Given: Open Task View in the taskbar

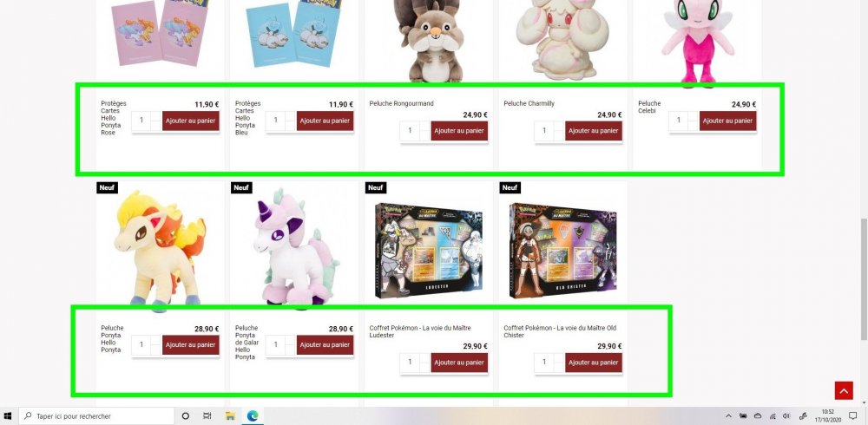Looking at the screenshot, I should [x=207, y=415].
